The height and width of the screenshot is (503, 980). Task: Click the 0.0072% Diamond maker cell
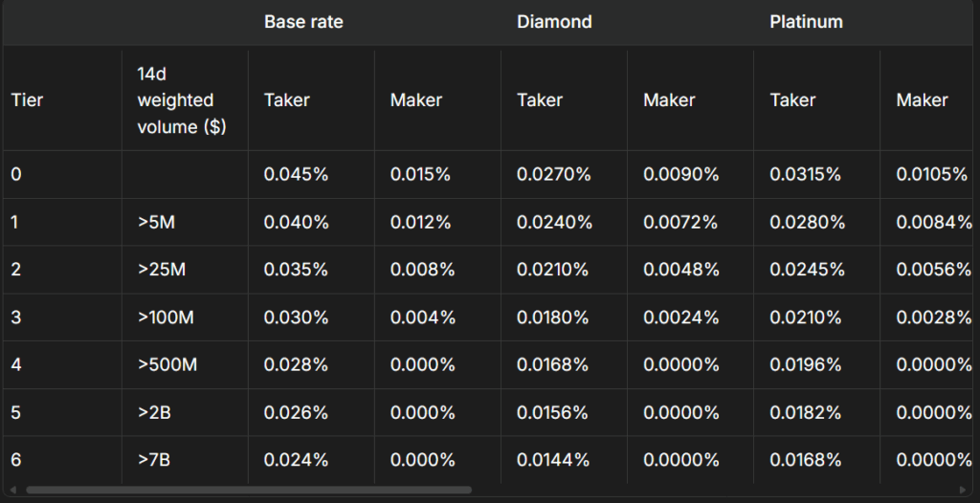coord(680,222)
